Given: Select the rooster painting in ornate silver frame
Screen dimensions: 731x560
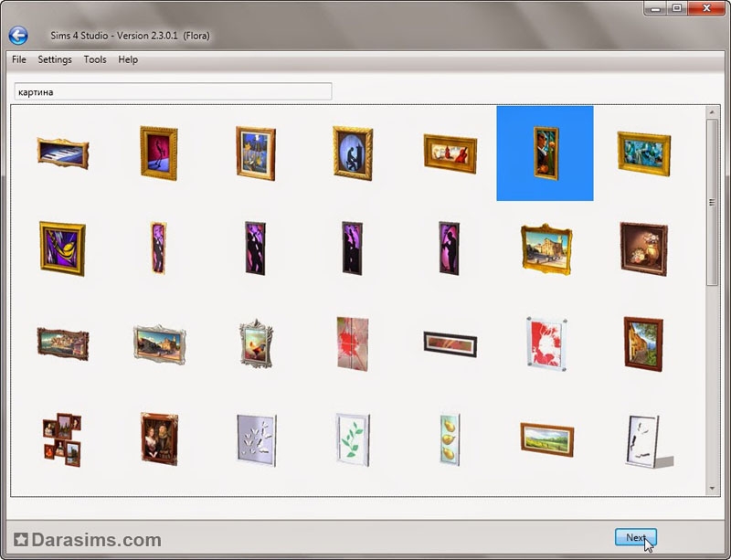Looking at the screenshot, I should 256,343.
